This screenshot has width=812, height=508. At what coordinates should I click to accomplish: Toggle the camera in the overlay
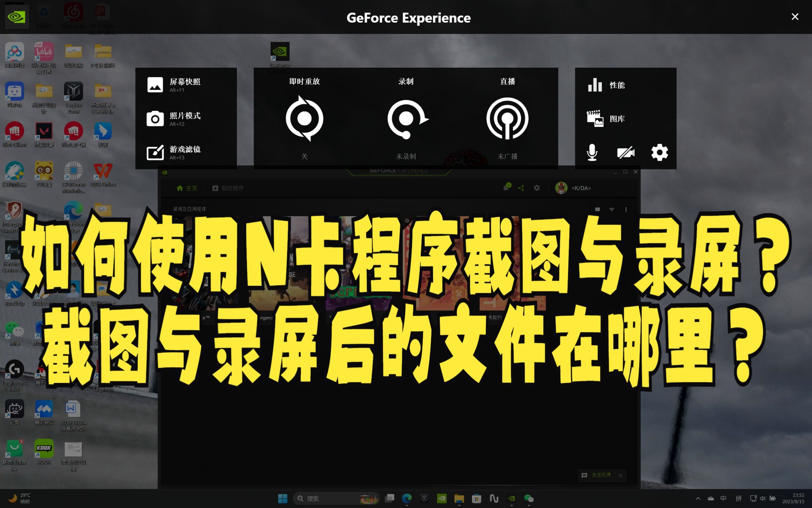coord(626,152)
